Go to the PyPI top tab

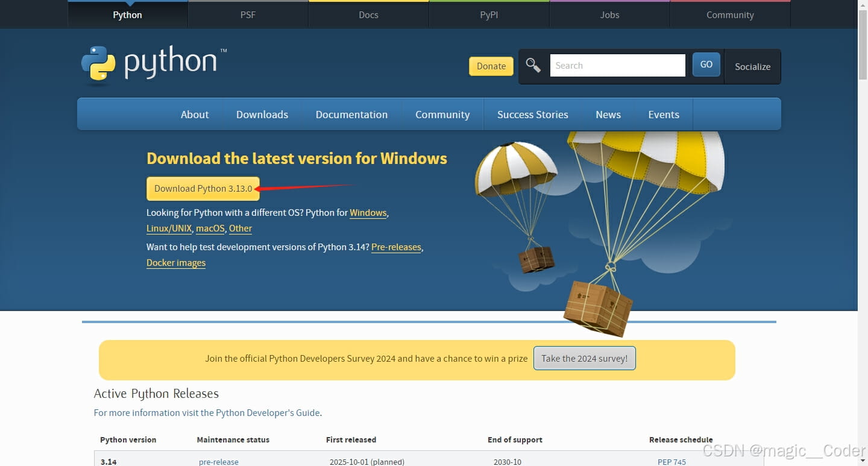click(x=489, y=14)
